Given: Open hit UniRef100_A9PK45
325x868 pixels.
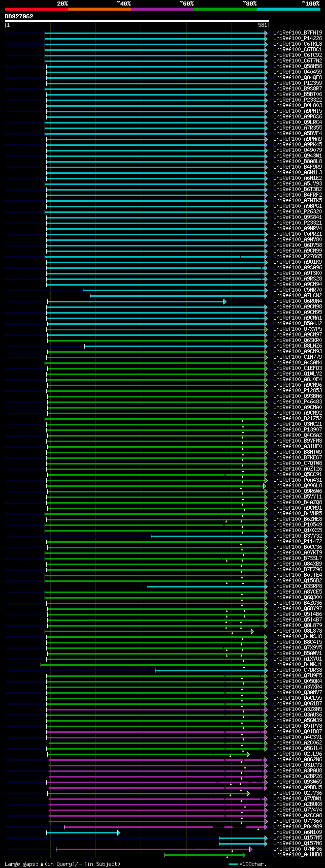Looking at the screenshot, I should [x=298, y=145].
